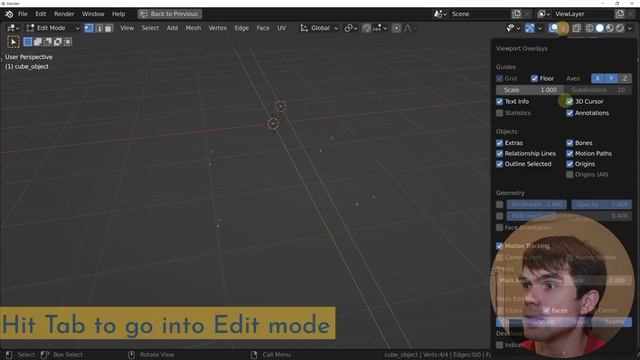The width and height of the screenshot is (640, 360).
Task: Toggle X-Ray view icon
Action: point(576,28)
